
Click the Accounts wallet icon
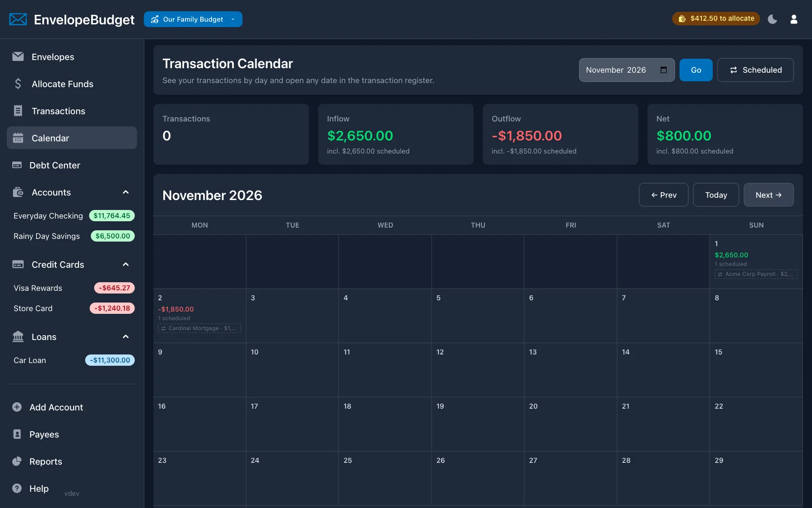pyautogui.click(x=18, y=192)
